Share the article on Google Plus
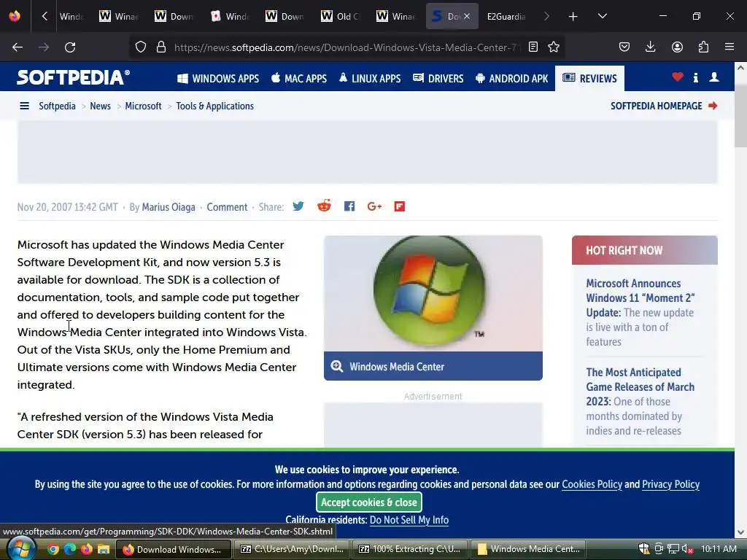 click(x=374, y=206)
